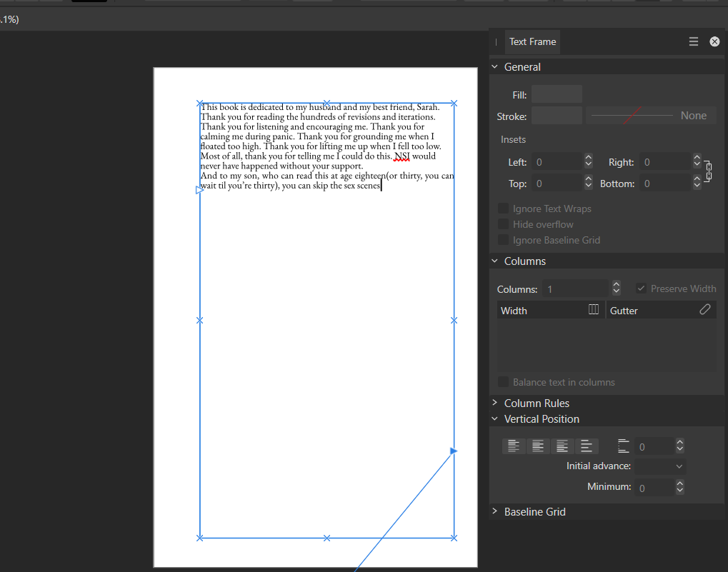Collapse the General section
This screenshot has width=728, height=572.
[x=494, y=66]
